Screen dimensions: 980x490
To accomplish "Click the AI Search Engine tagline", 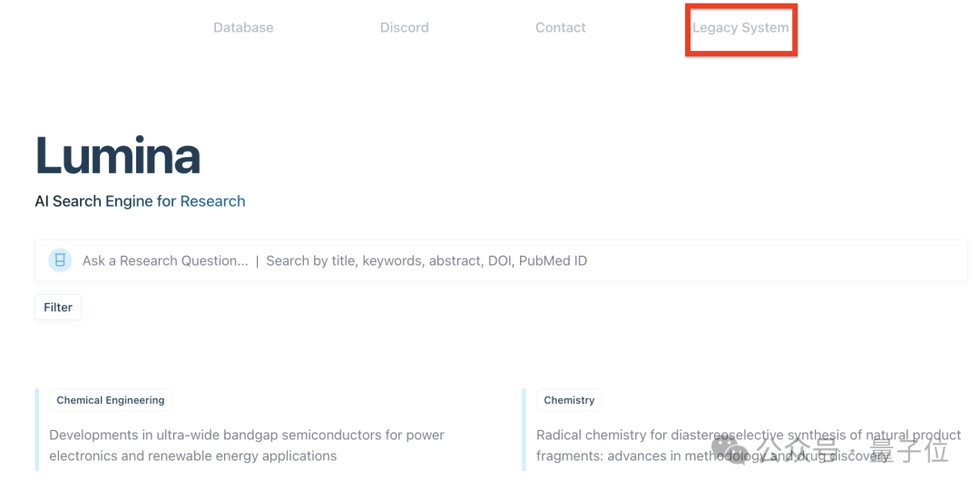I will click(x=140, y=201).
